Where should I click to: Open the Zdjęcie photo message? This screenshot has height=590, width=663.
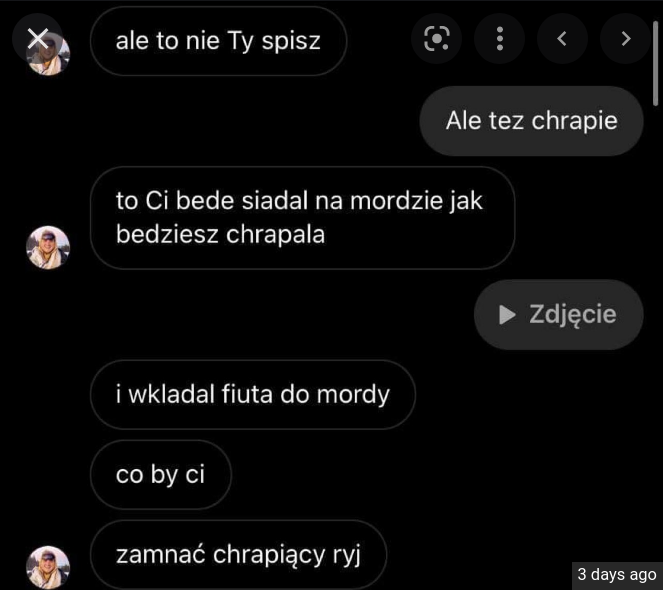click(x=559, y=315)
